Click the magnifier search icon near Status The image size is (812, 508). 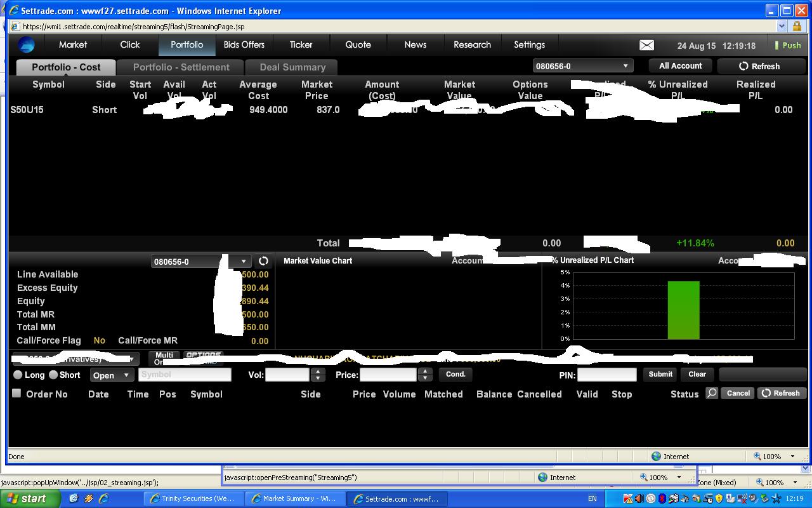tap(712, 393)
